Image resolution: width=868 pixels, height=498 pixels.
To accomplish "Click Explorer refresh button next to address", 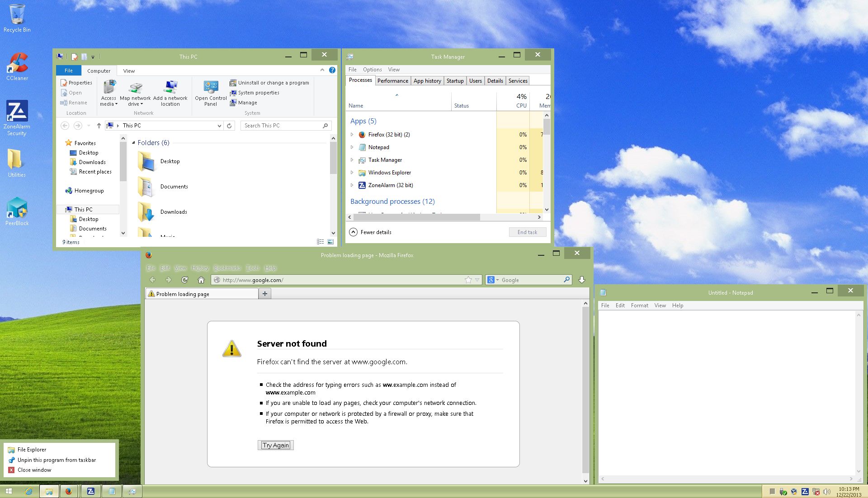I will coord(229,126).
